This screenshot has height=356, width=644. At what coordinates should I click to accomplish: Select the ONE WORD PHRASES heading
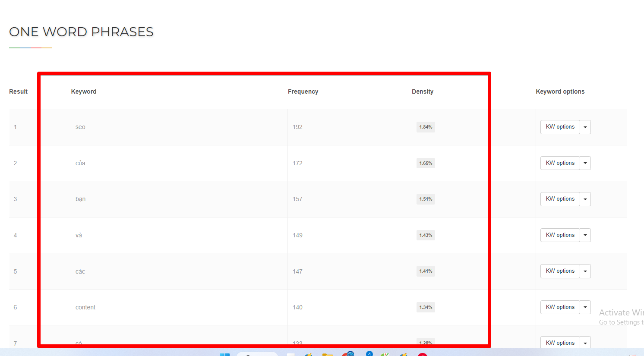[x=81, y=32]
